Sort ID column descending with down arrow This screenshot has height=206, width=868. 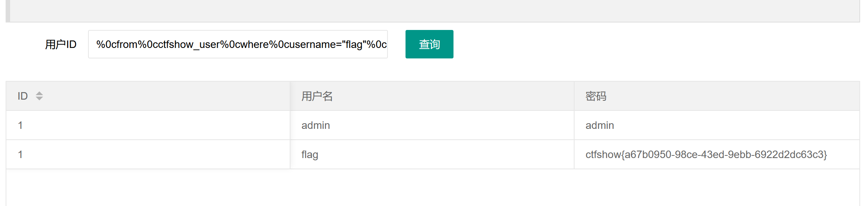click(39, 99)
